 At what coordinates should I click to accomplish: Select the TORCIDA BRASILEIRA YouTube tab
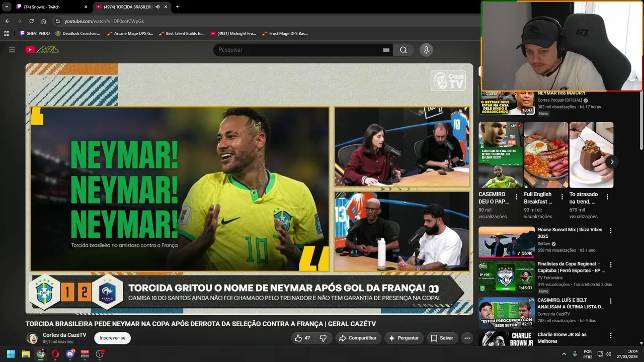click(131, 7)
